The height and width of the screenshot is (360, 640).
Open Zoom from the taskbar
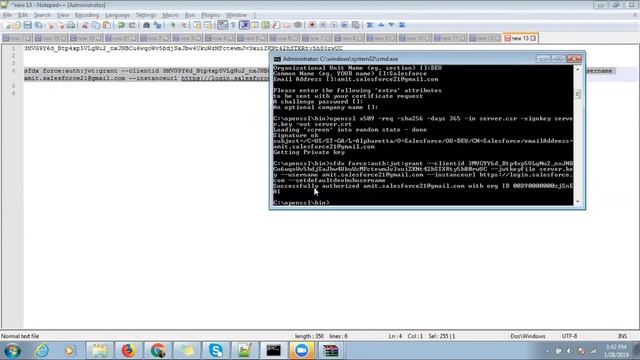pyautogui.click(x=302, y=351)
